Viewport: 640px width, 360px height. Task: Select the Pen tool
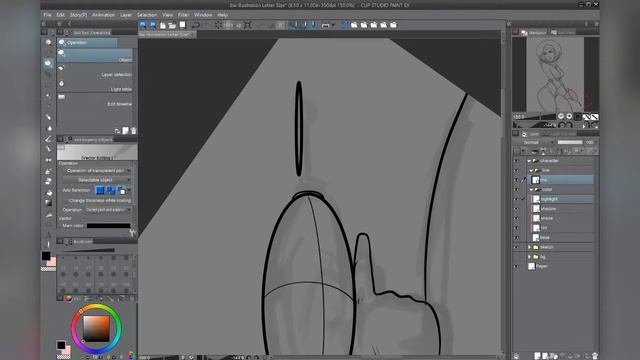click(x=49, y=117)
